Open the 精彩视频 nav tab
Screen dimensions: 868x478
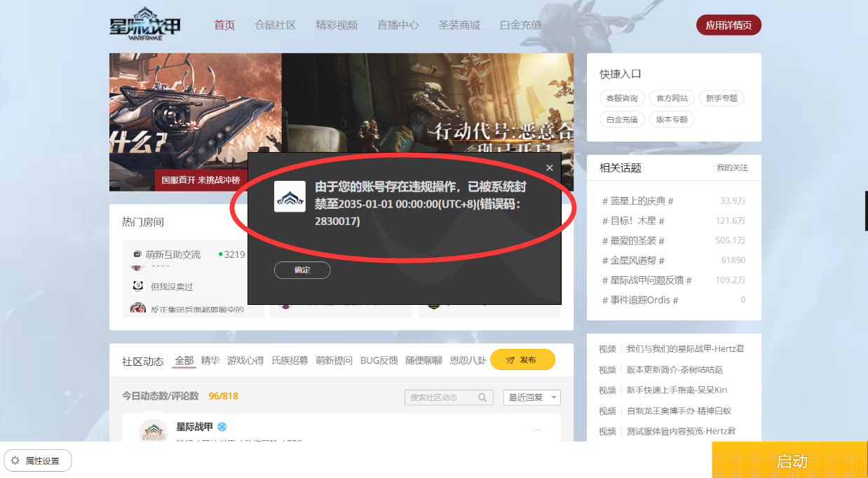(x=337, y=25)
